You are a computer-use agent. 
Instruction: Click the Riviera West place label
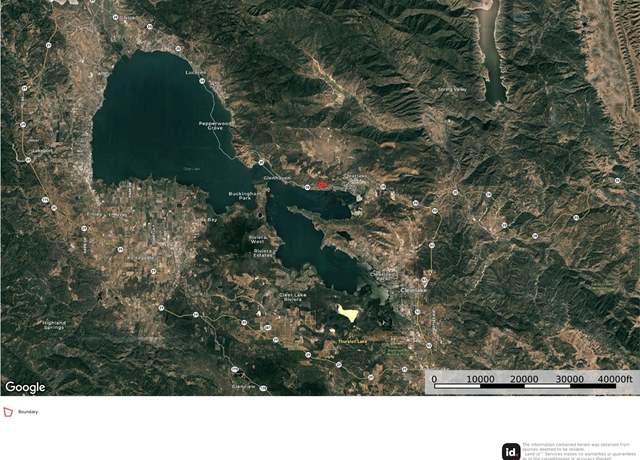pos(258,239)
